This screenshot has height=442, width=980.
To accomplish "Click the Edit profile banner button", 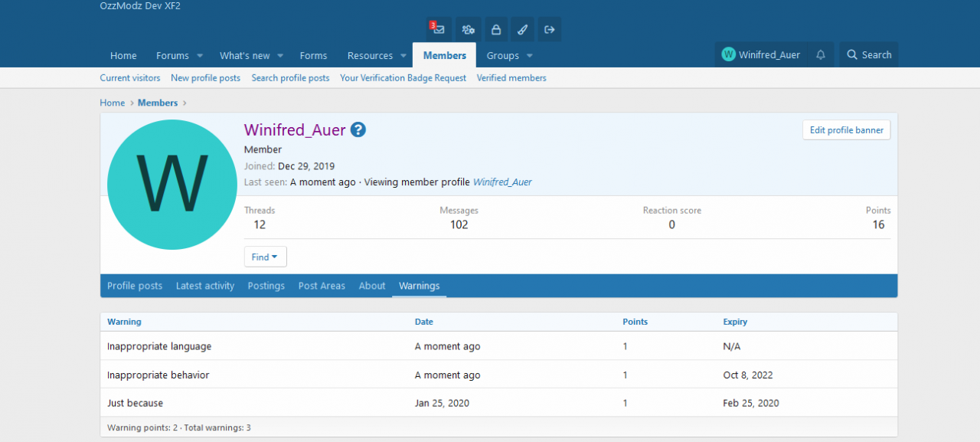I will click(x=846, y=130).
